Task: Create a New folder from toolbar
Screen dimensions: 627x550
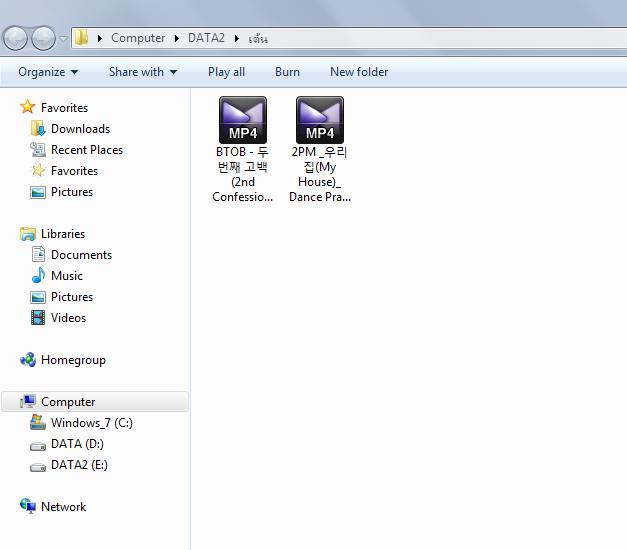Action: [359, 72]
